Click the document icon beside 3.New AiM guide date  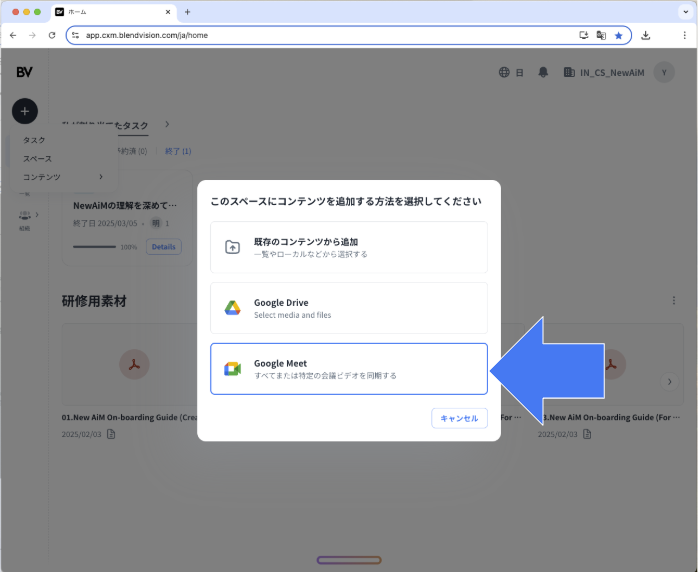click(x=587, y=434)
